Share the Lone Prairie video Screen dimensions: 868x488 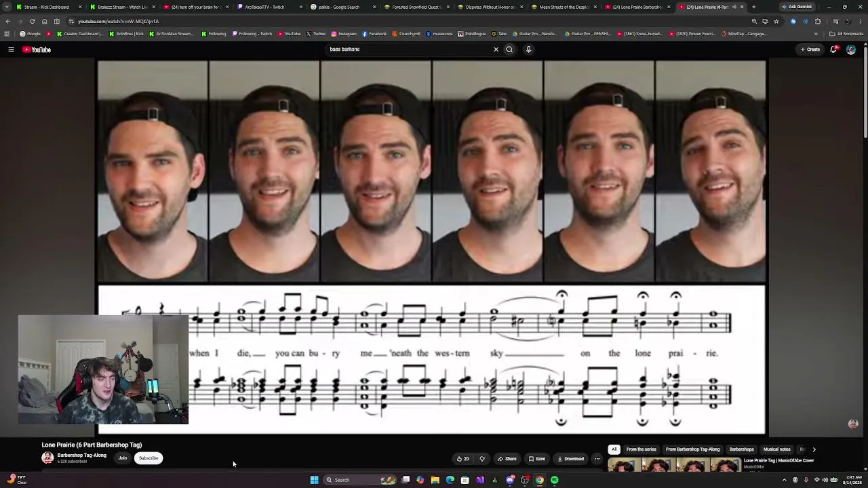507,459
